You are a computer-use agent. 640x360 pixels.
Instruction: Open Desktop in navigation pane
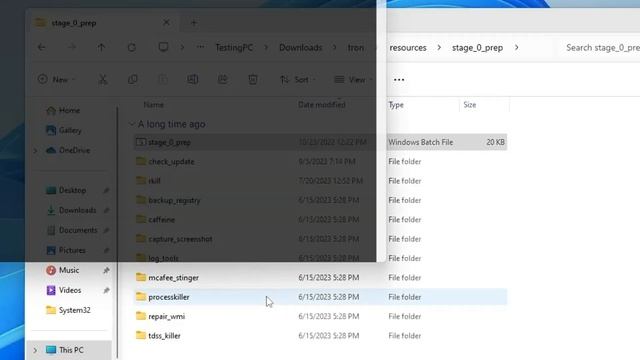point(67,191)
